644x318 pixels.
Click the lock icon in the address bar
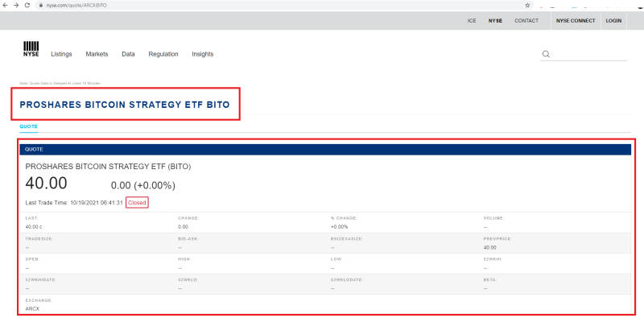tap(41, 6)
